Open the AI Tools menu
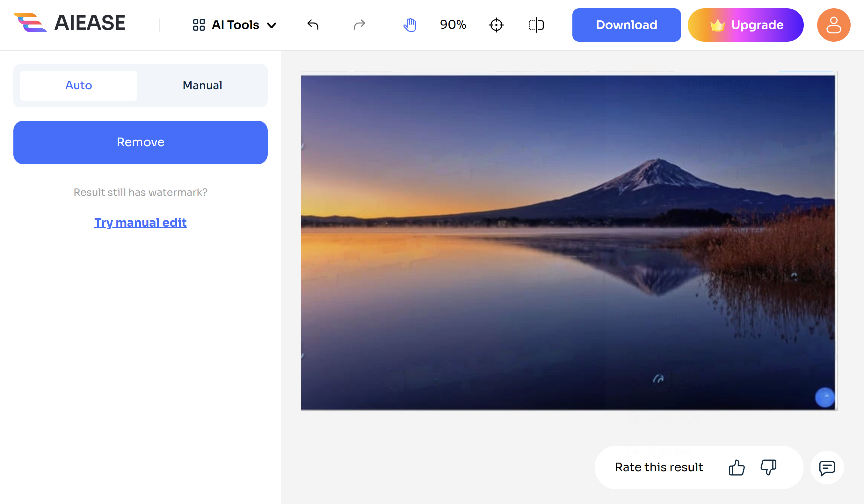Image resolution: width=864 pixels, height=504 pixels. pos(235,25)
